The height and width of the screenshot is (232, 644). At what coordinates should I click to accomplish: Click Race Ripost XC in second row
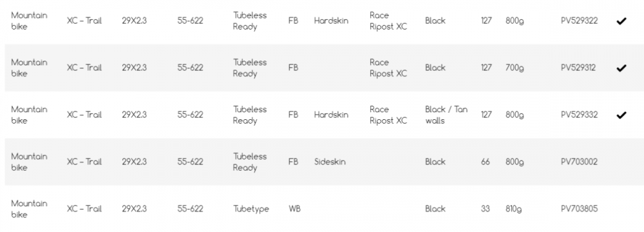point(388,68)
